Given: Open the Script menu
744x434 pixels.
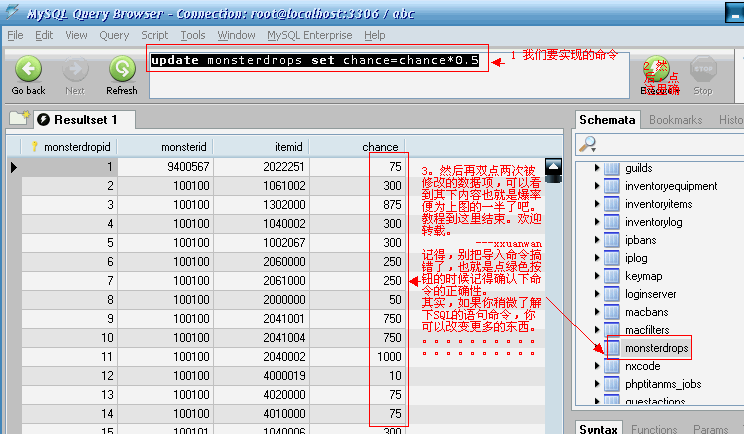Looking at the screenshot, I should point(155,35).
